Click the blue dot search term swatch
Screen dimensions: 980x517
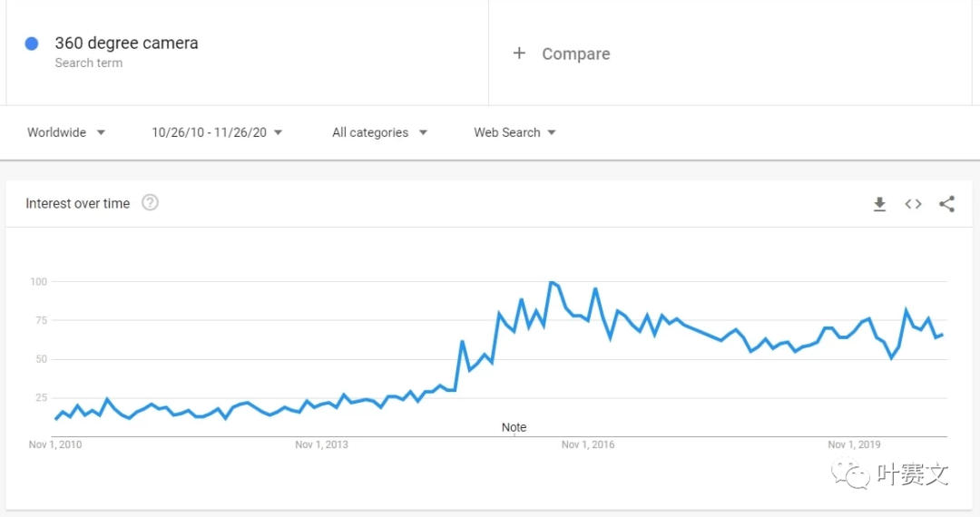[x=32, y=44]
